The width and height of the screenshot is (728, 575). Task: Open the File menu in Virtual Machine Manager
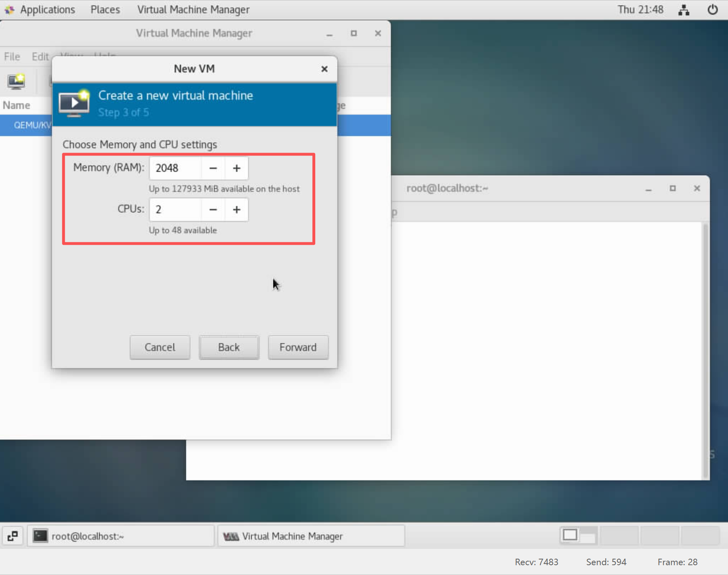[12, 57]
